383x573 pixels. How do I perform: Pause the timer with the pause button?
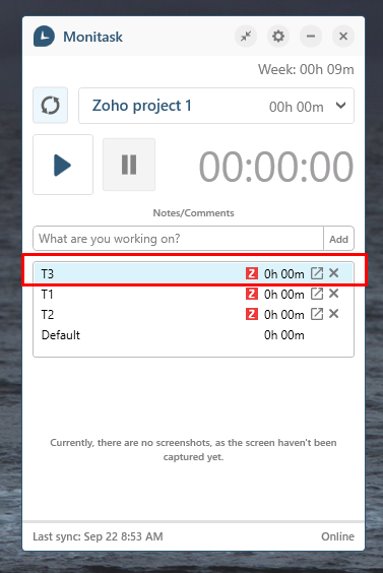pos(129,164)
